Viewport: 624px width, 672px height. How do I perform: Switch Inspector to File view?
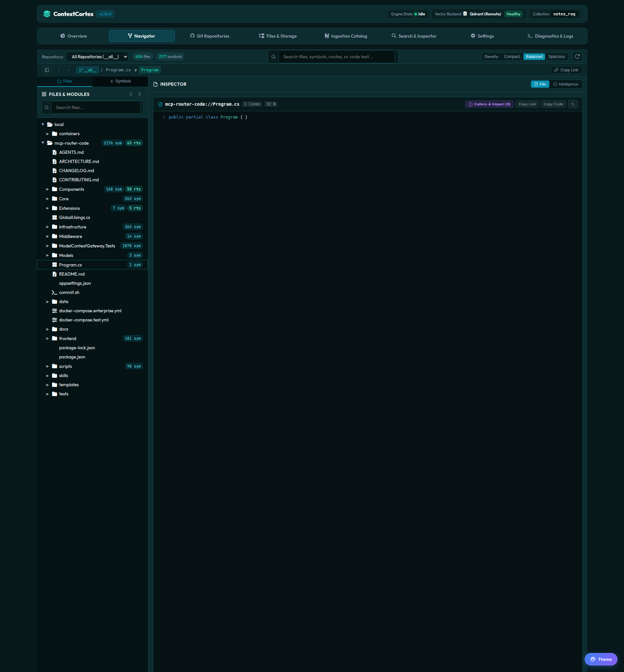(539, 84)
